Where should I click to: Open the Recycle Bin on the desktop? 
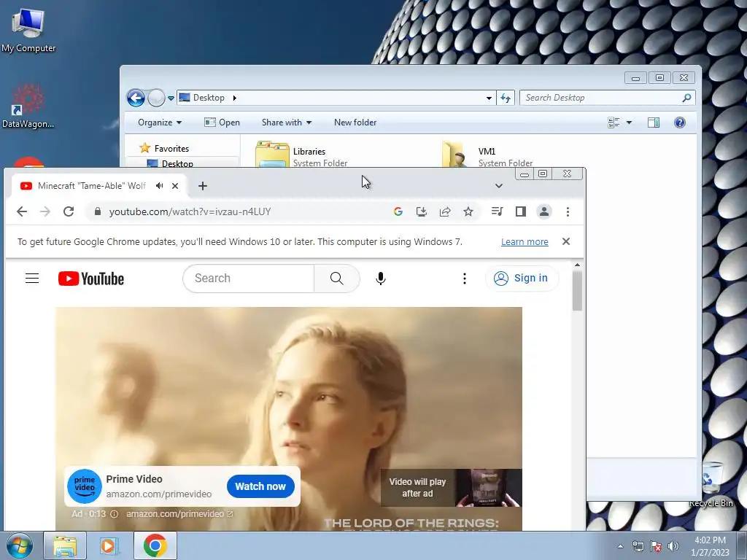pos(711,485)
